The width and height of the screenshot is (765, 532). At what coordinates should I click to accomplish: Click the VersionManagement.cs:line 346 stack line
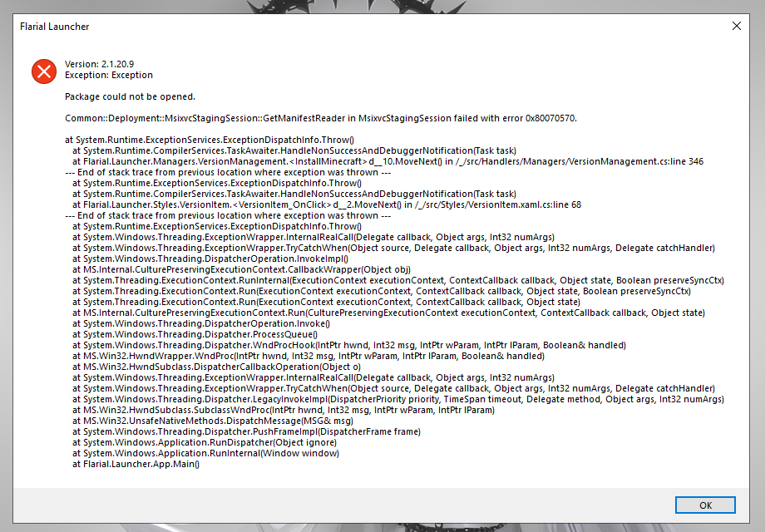pyautogui.click(x=387, y=161)
